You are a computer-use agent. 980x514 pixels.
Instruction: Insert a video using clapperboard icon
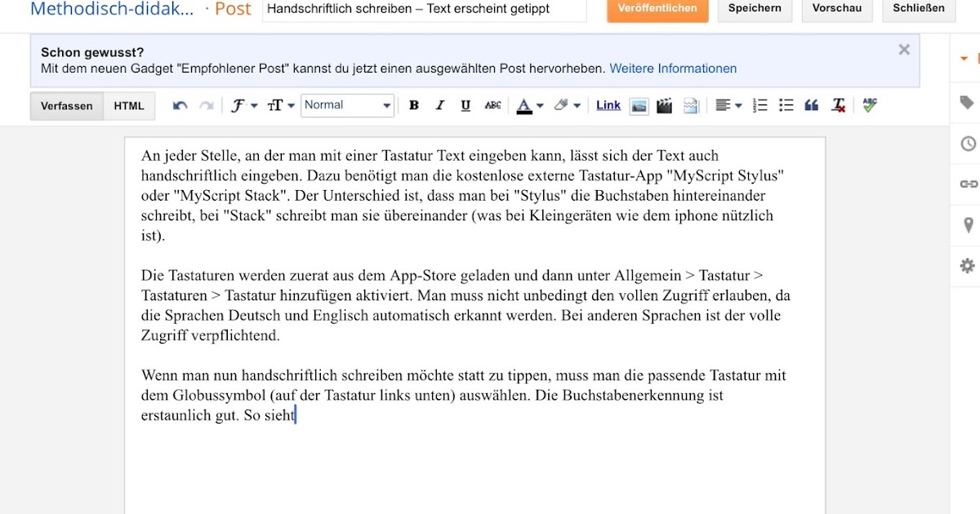(x=664, y=105)
